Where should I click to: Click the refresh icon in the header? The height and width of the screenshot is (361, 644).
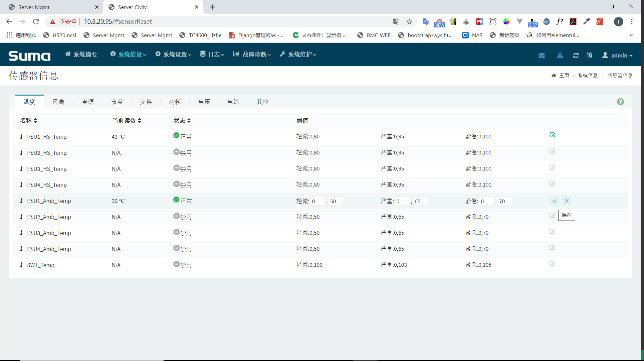(576, 55)
